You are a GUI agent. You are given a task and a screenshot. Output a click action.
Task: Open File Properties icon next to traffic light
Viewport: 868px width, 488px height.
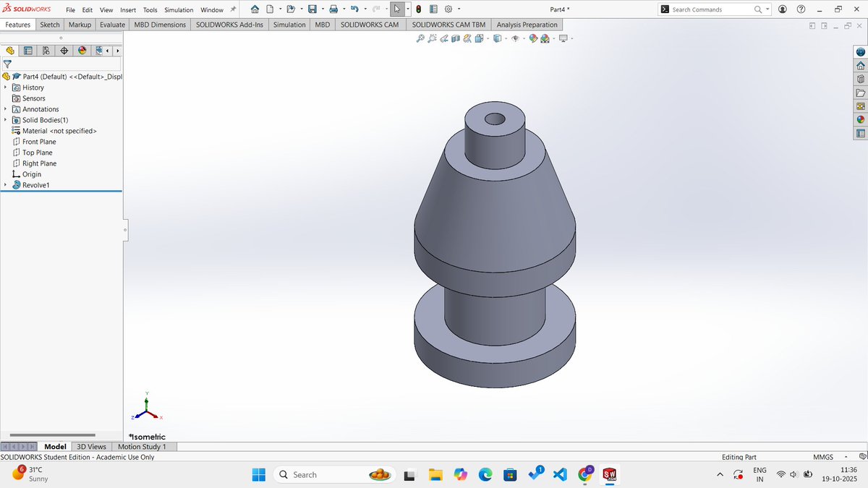[x=433, y=9]
